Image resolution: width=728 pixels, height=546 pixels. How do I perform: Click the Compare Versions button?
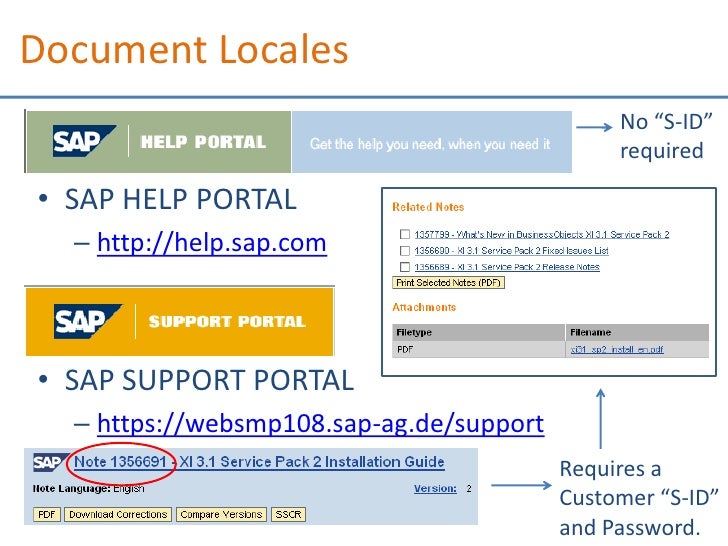[x=221, y=514]
